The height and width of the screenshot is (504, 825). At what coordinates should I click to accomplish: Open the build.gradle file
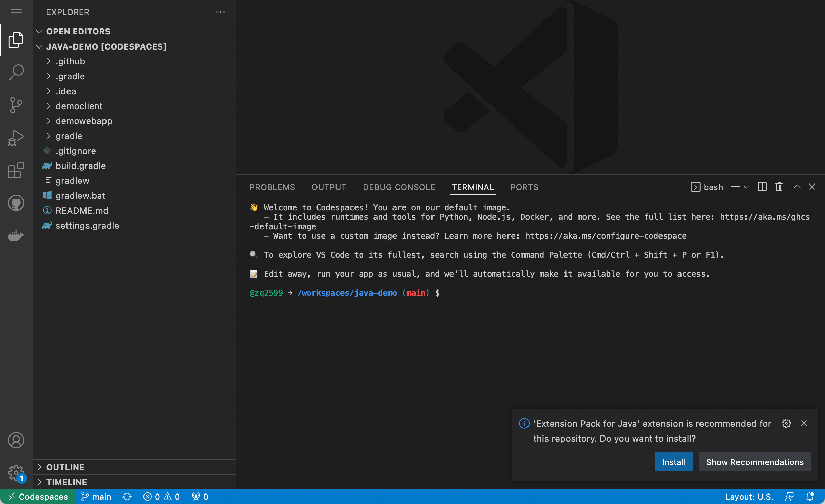(x=134, y=166)
